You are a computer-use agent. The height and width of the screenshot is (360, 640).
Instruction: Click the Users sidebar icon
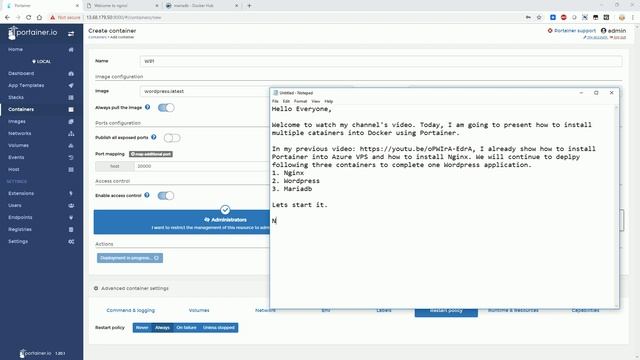pos(71,205)
